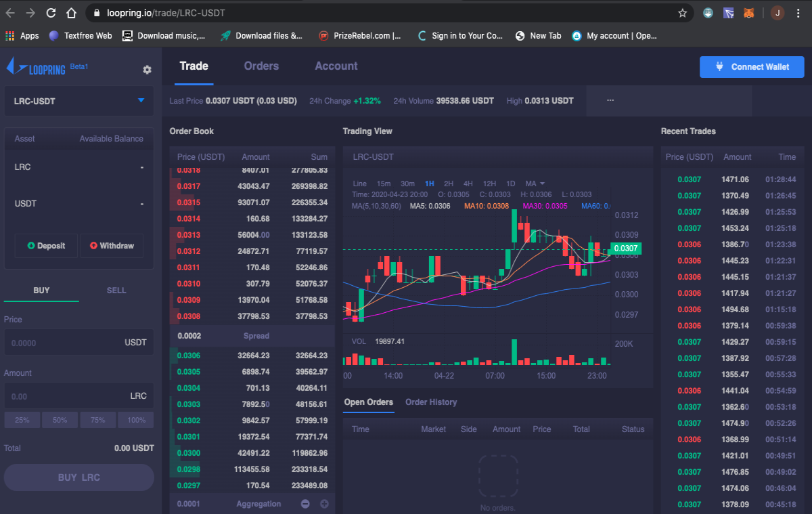
Task: Bookmark this page with star icon
Action: (x=683, y=13)
